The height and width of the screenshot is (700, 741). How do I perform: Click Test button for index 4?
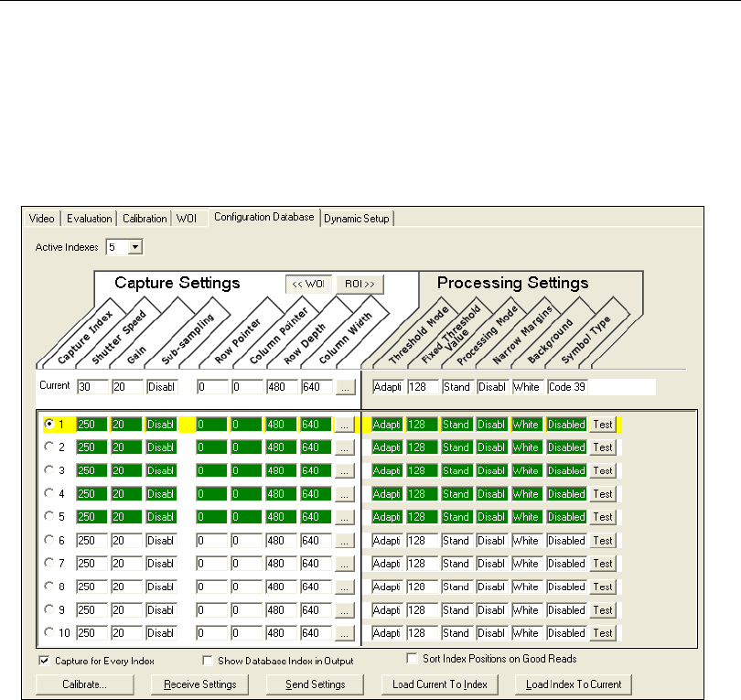pos(603,494)
